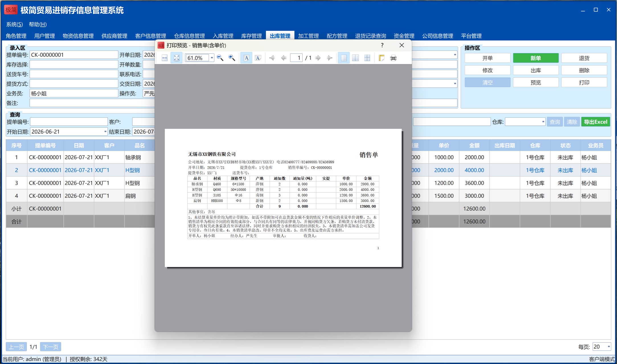The height and width of the screenshot is (364, 617).
Task: Click the 业务员 field showing 杨小姐
Action: click(74, 93)
